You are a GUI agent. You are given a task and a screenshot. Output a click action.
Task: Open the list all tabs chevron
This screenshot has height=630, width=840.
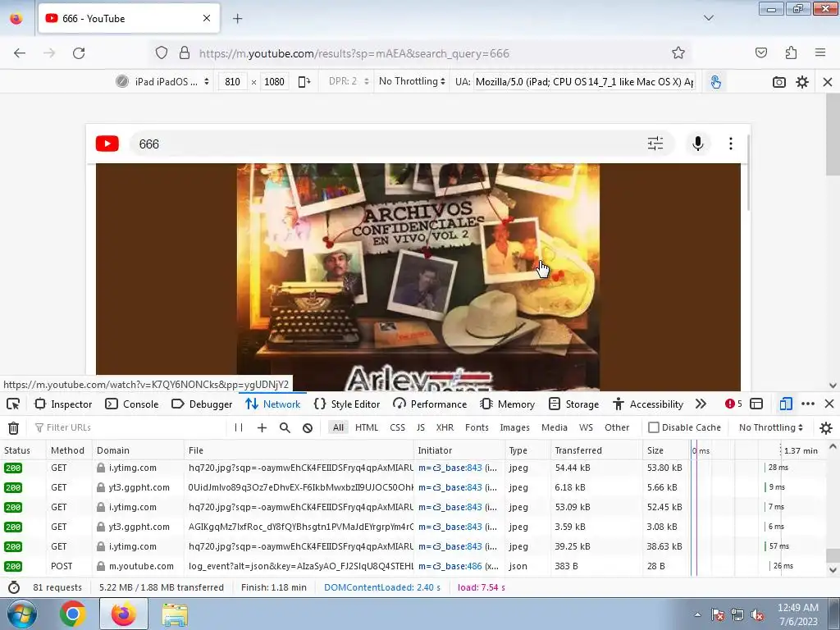click(708, 18)
